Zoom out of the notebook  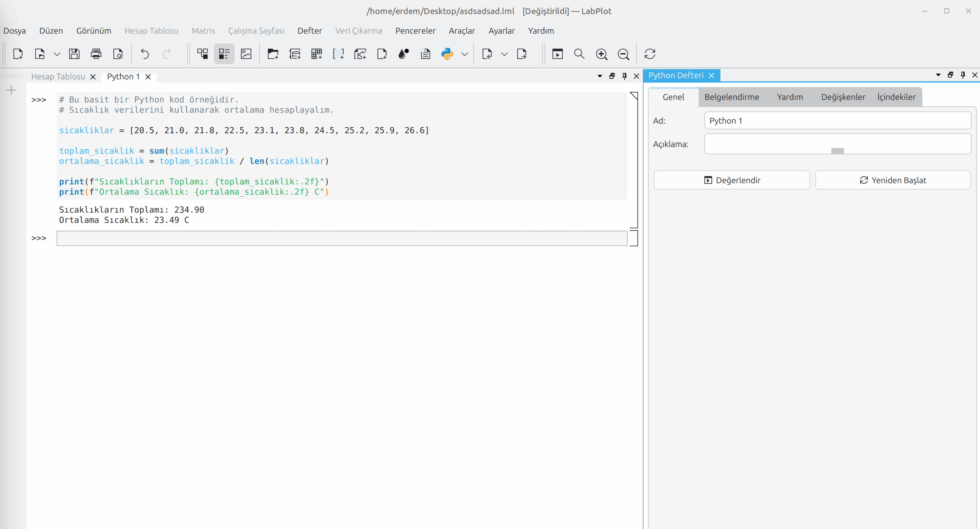624,54
